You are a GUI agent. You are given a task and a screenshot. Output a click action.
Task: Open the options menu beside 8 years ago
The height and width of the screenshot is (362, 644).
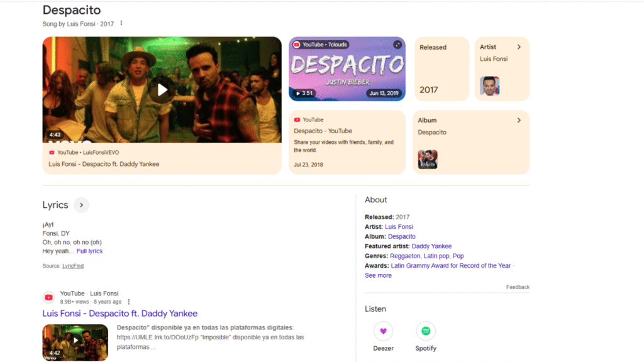[x=129, y=302]
